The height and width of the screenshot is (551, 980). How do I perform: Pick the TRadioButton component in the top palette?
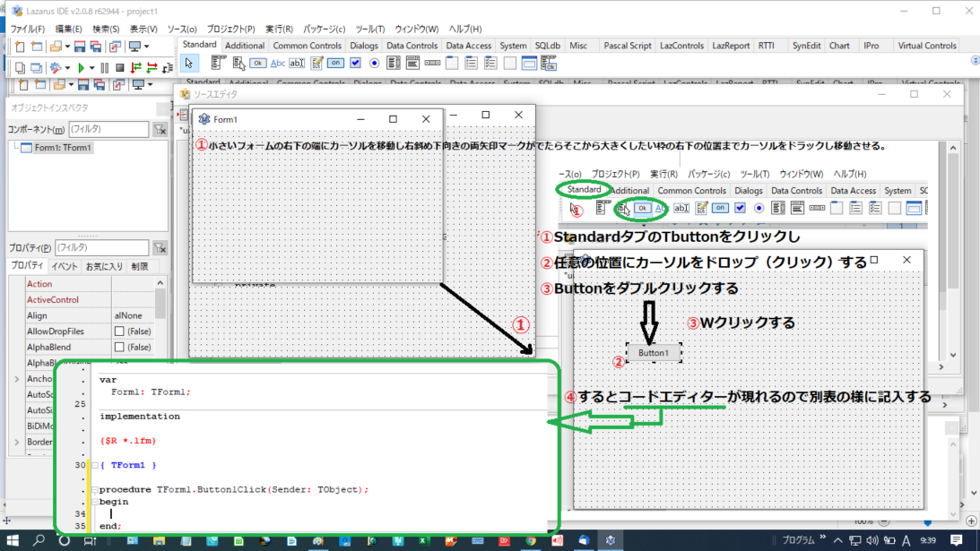(x=375, y=63)
